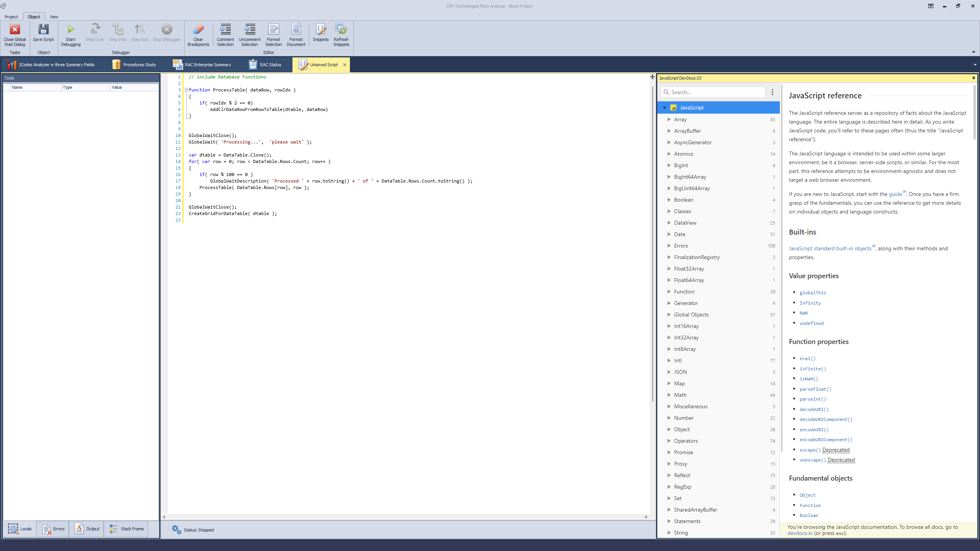Screen dimensions: 980x551
Task: Click the editor vertical scrollbar
Action: (652, 244)
